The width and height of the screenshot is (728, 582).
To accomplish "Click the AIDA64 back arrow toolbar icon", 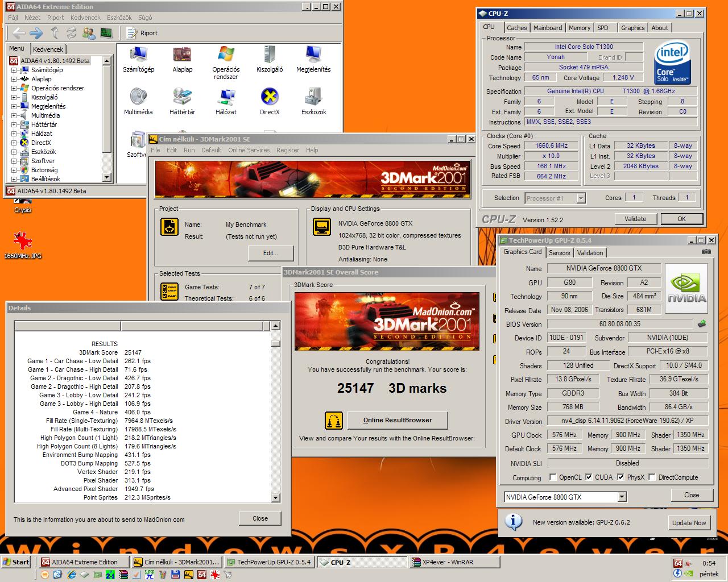I will click(18, 33).
